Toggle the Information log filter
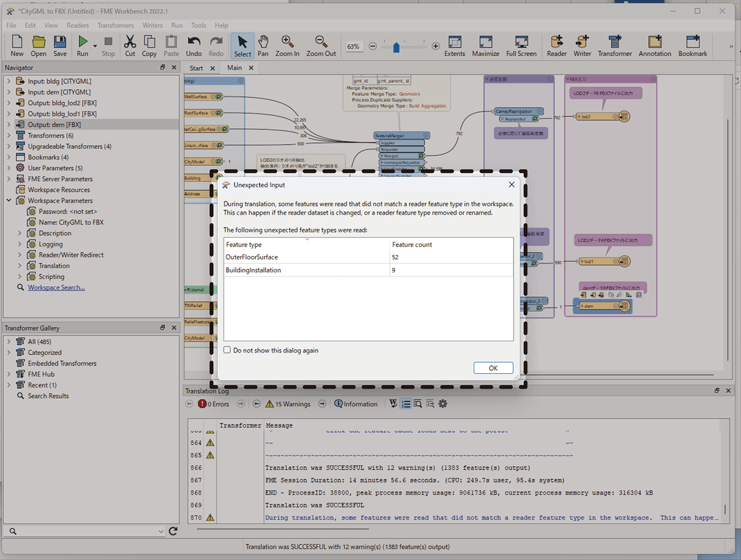This screenshot has width=741, height=560. (356, 404)
